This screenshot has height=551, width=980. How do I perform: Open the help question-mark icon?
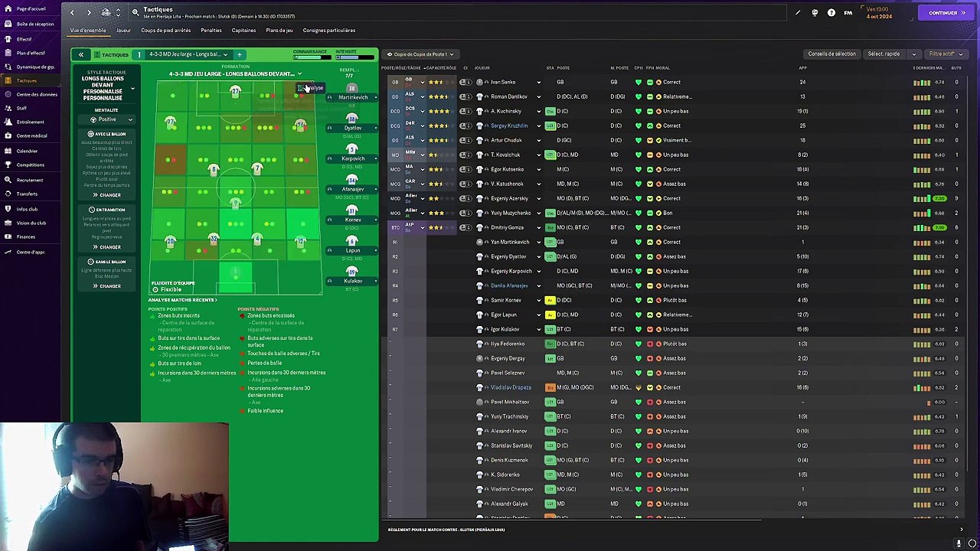click(831, 13)
